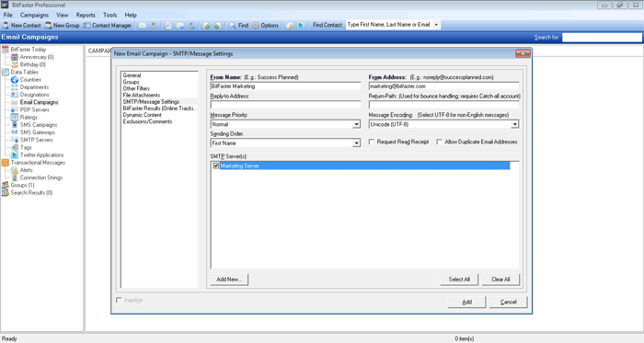Select BitFaster Today calendar icon in tree
Screen dimensions: 644x343
pos(6,50)
